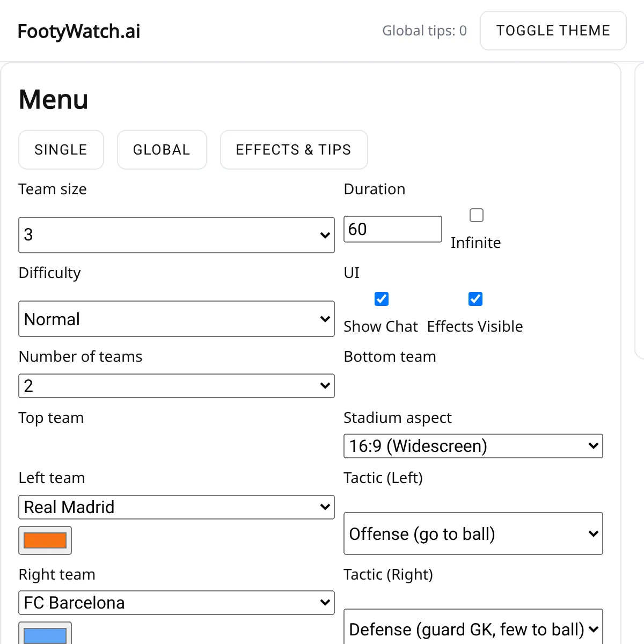Change the Left team from Real Madrid

click(176, 507)
